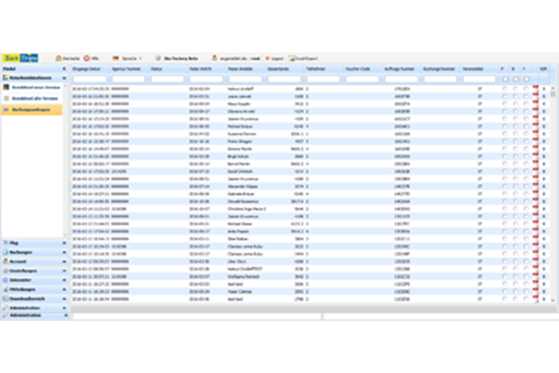Check the first row's P column checkbox

click(505, 88)
